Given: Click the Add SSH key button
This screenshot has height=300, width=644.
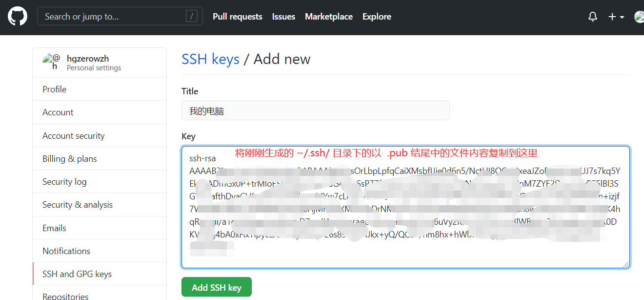Looking at the screenshot, I should [217, 287].
